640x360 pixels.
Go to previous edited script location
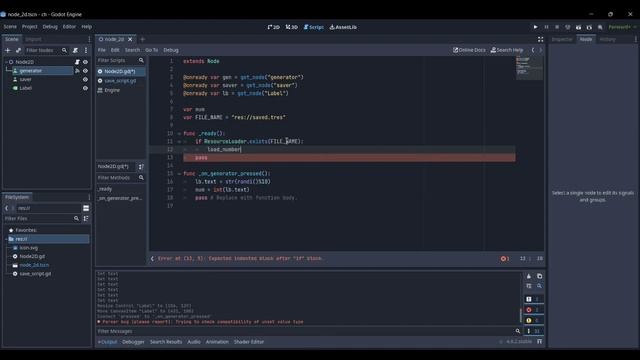(533, 50)
